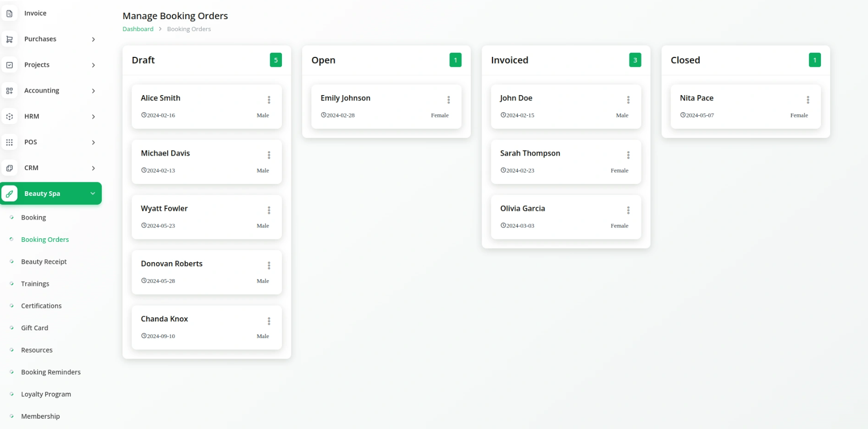Click the Draft column count badge
The width and height of the screenshot is (868, 429).
(x=276, y=60)
